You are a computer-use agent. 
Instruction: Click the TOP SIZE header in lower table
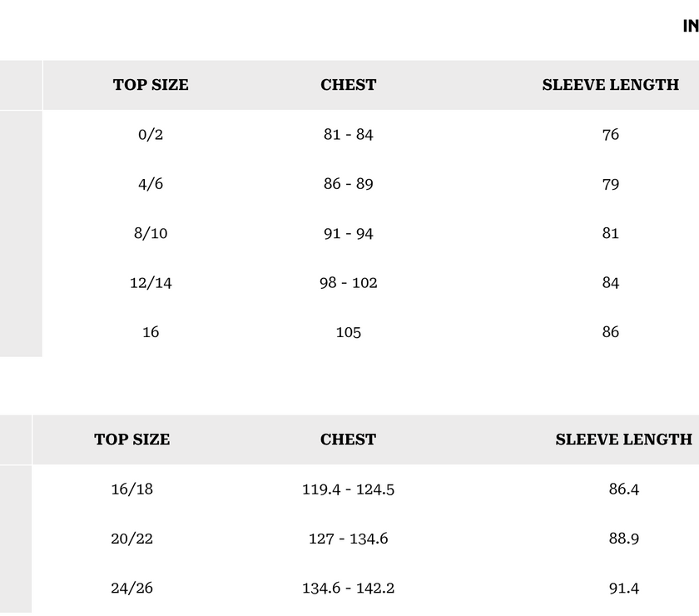pyautogui.click(x=131, y=440)
